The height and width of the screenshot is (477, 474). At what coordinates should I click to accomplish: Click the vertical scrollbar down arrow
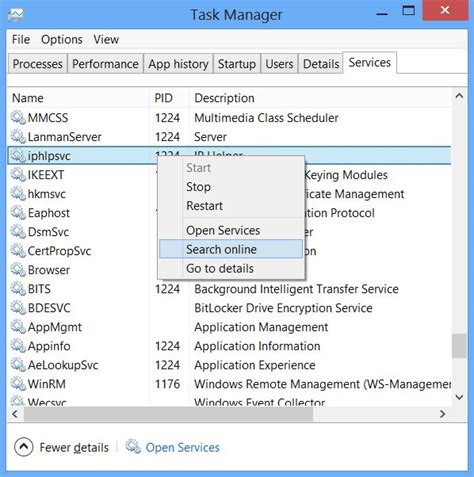pyautogui.click(x=459, y=397)
